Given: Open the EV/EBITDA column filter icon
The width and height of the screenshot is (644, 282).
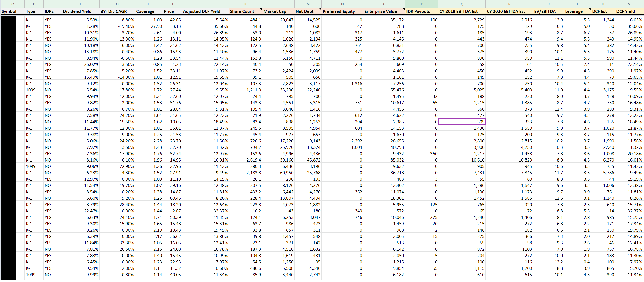Looking at the screenshot, I should pyautogui.click(x=560, y=11).
